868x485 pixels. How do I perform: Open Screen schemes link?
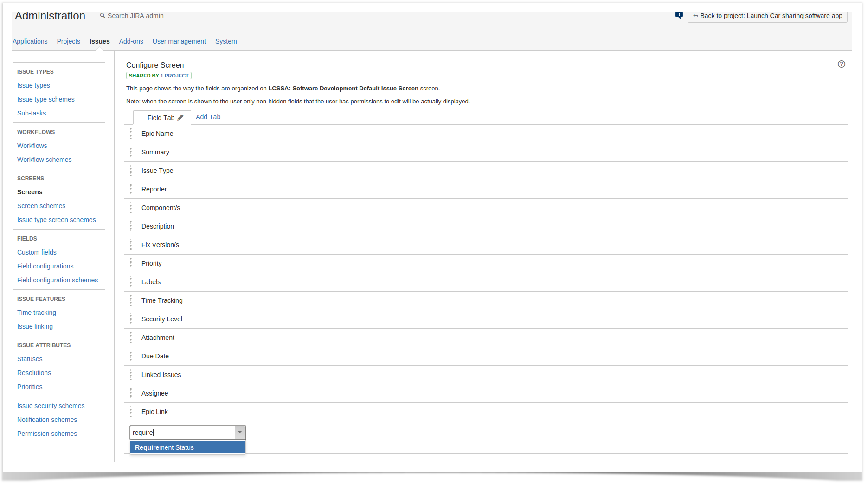pyautogui.click(x=41, y=206)
